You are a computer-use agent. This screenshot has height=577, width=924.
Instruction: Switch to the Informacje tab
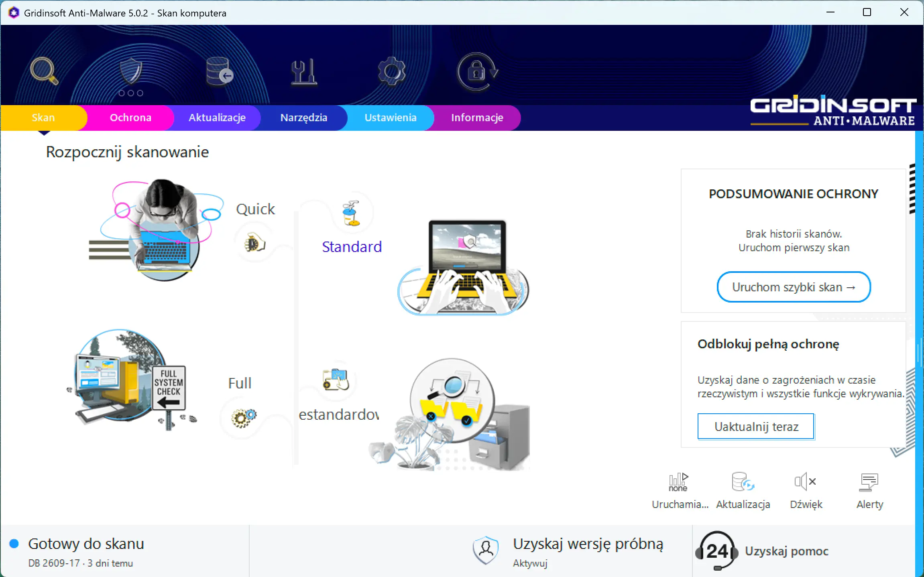tap(477, 118)
